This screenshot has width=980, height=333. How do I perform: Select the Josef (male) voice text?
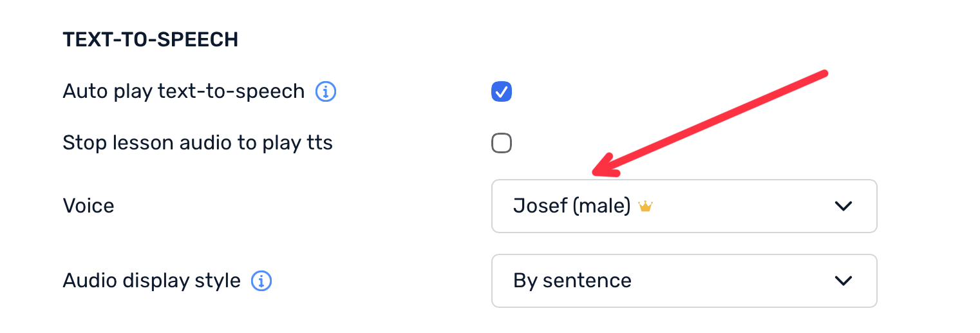pyautogui.click(x=571, y=206)
